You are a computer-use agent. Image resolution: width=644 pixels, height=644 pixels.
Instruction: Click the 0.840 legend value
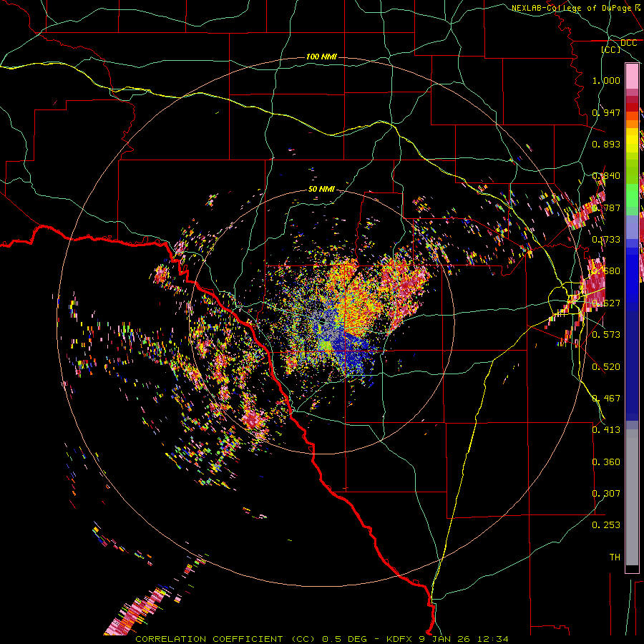(x=606, y=176)
